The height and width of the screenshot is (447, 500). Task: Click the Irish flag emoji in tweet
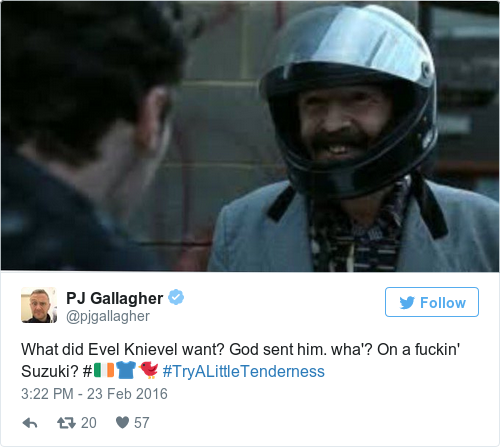tap(104, 371)
